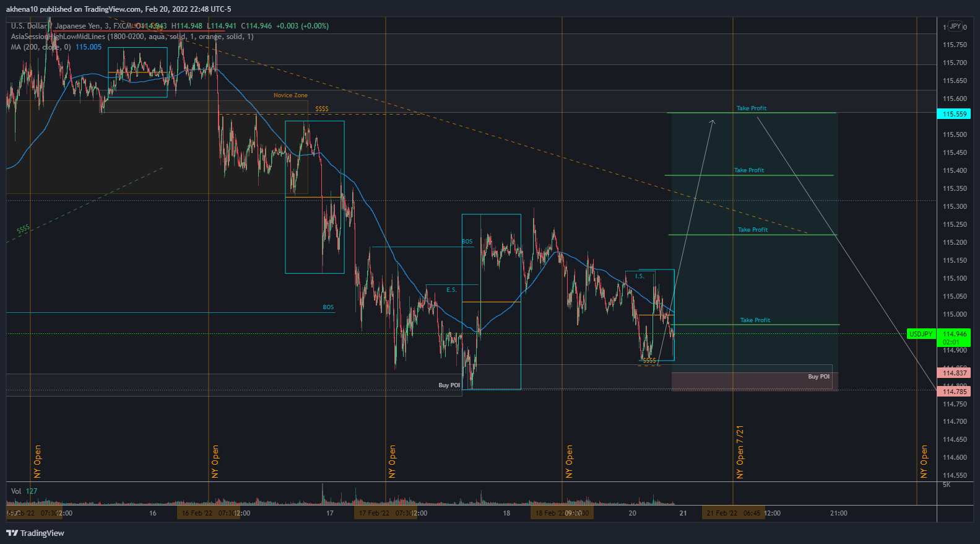Screen dimensions: 980x544
Task: Click the akhena10 published on TradingView.com header
Action: (118, 9)
